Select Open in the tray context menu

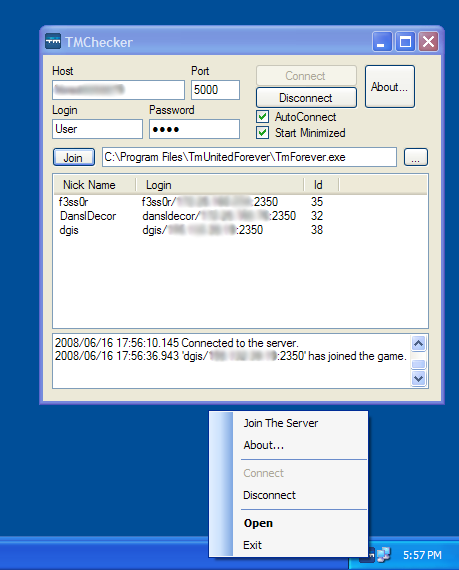point(258,523)
